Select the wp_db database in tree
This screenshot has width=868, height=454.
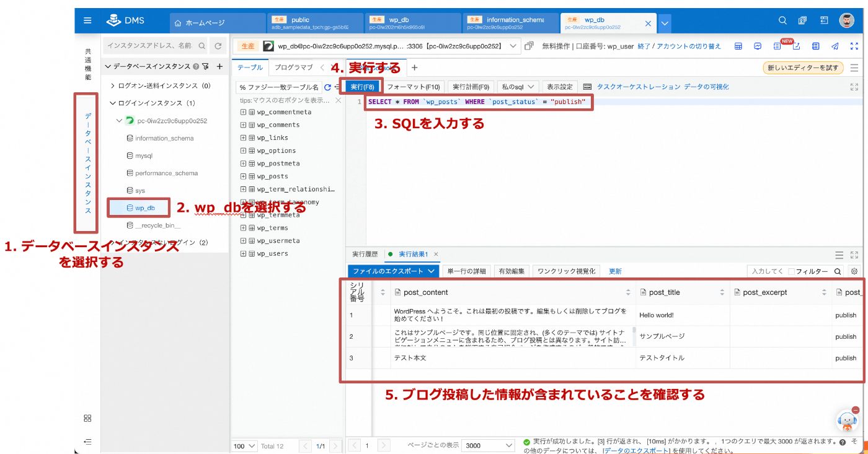tap(145, 208)
